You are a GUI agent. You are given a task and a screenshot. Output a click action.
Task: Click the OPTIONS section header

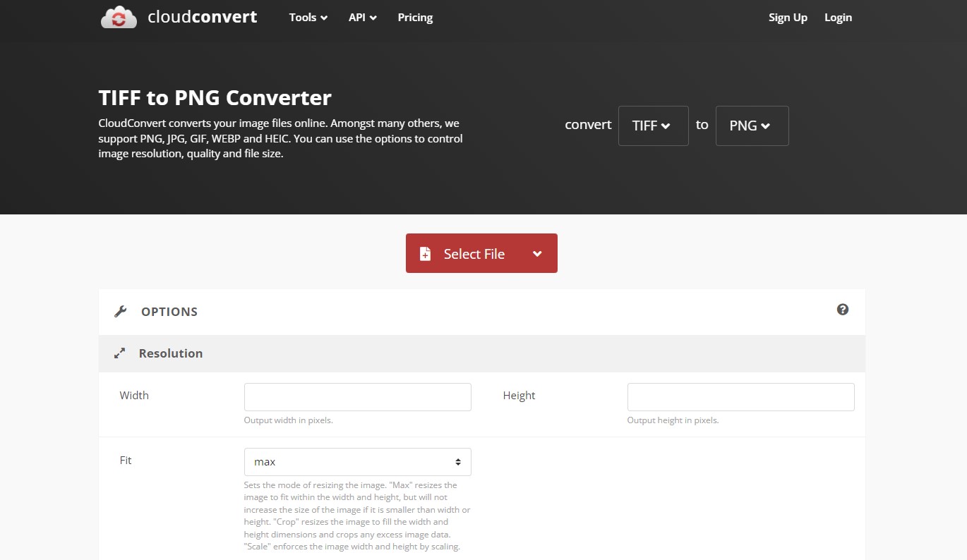pos(169,311)
